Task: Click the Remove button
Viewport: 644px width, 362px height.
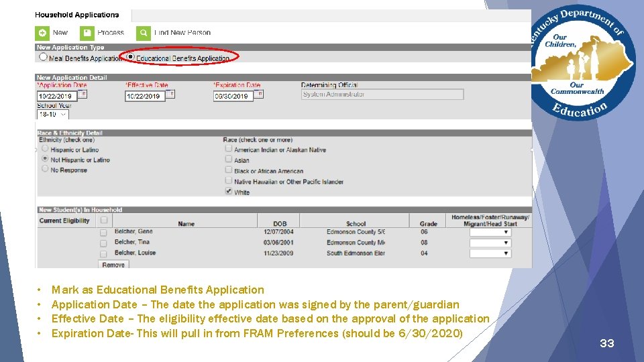Action: (x=113, y=265)
